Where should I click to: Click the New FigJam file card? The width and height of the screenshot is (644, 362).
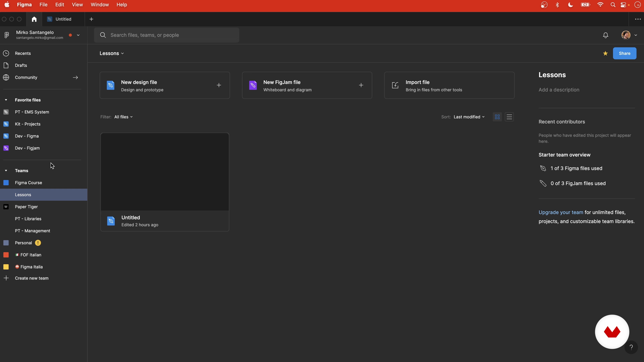click(307, 85)
